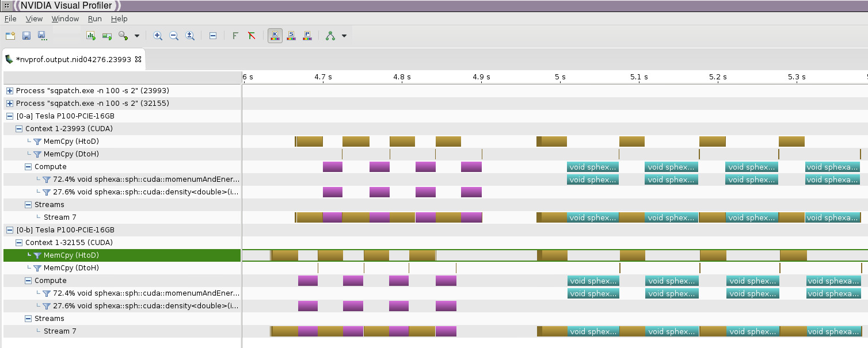Click first teal kernel block in [0-a] Compute

point(593,167)
